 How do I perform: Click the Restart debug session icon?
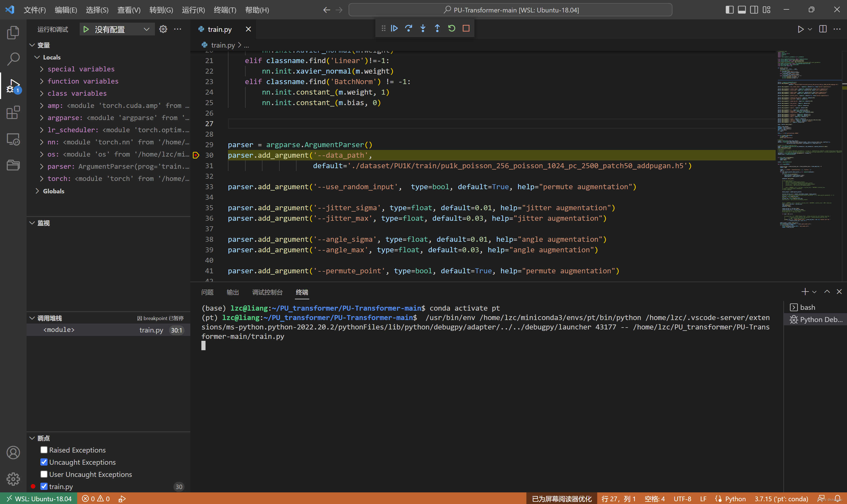point(452,28)
